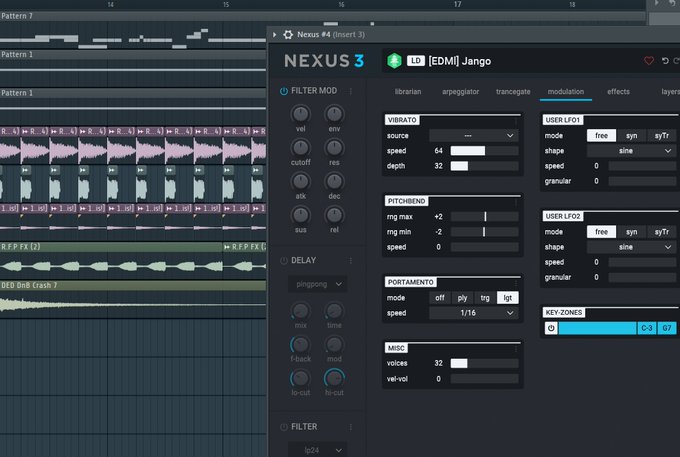The width and height of the screenshot is (680, 457).
Task: Click bar 16 on the playlist timeline
Action: (341, 5)
